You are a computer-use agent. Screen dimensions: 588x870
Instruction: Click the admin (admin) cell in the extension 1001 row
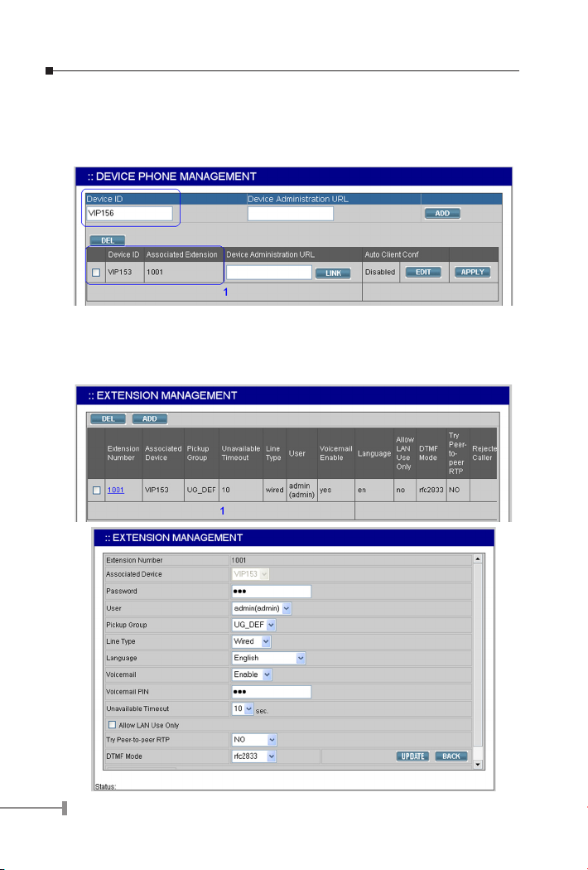point(301,491)
